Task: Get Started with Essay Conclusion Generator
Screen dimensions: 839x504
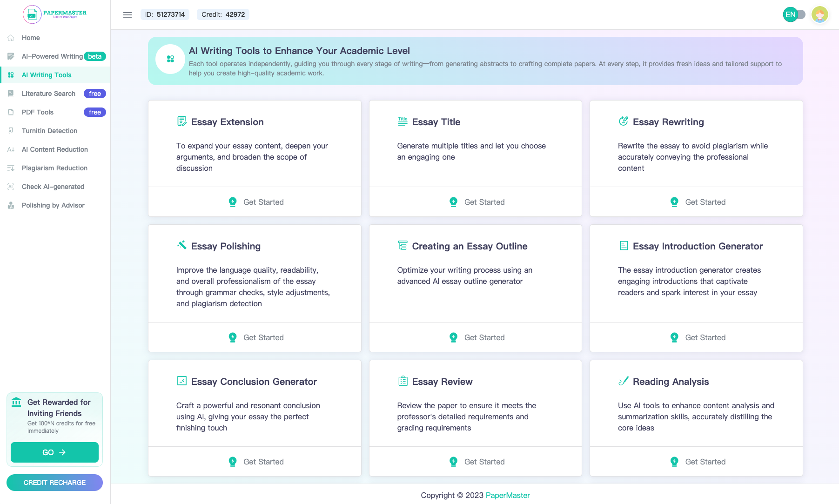Action: 256,462
